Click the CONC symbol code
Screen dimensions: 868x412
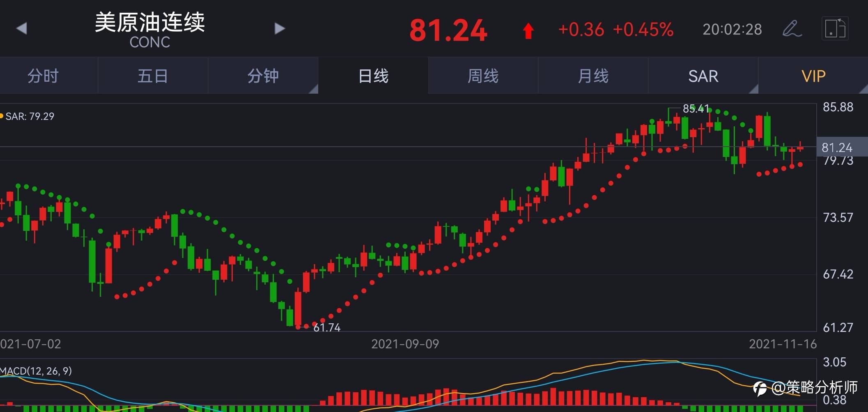click(x=150, y=42)
